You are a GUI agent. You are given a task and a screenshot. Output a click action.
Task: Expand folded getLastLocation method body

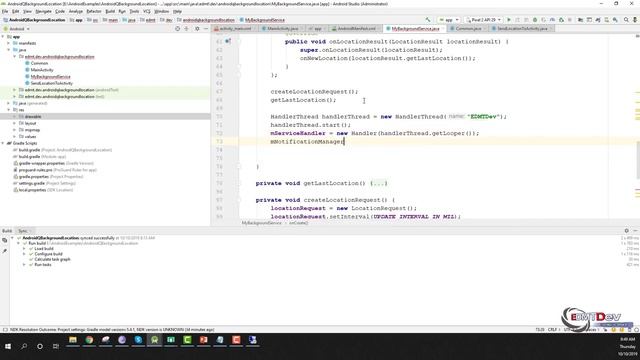[x=378, y=183]
